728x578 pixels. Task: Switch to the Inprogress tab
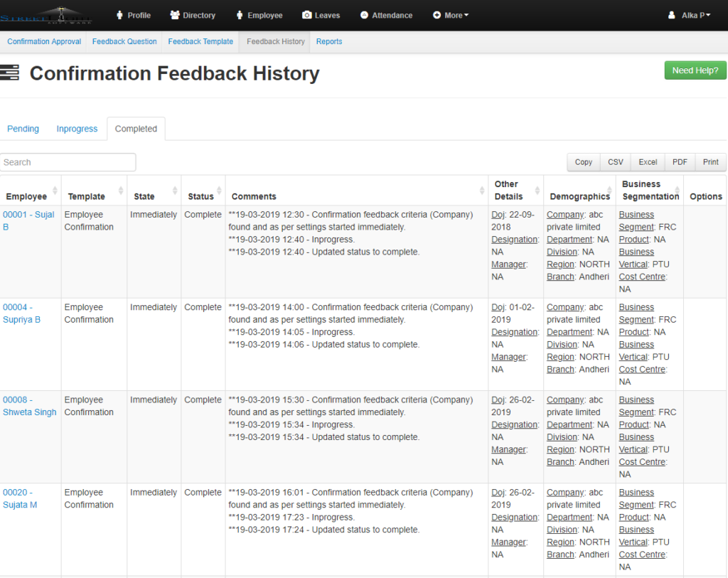pos(77,129)
